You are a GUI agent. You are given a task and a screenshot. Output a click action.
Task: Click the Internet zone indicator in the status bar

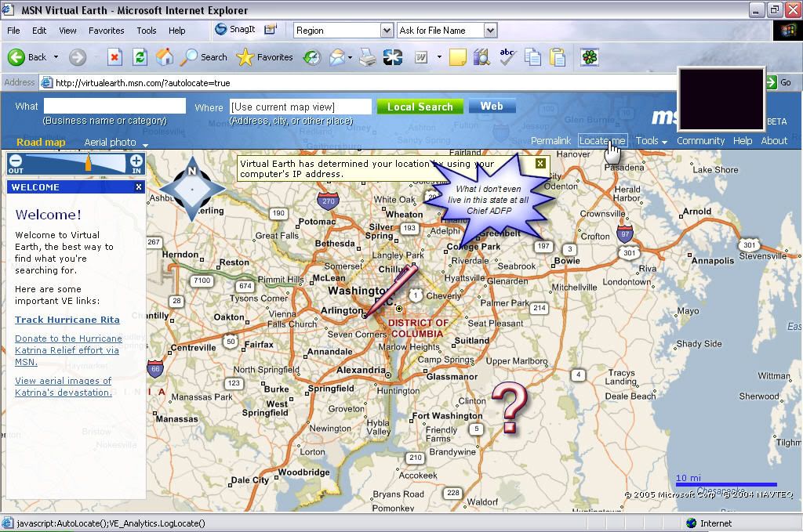(x=709, y=523)
